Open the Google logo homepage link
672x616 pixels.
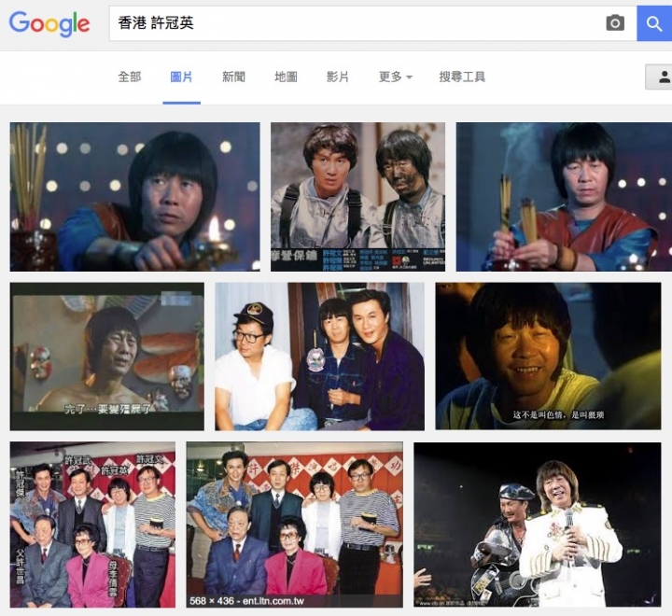49,23
